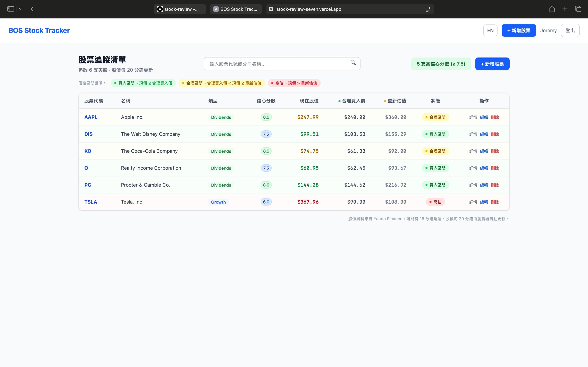Click the header add stock button
The height and width of the screenshot is (367, 588).
coord(519,30)
